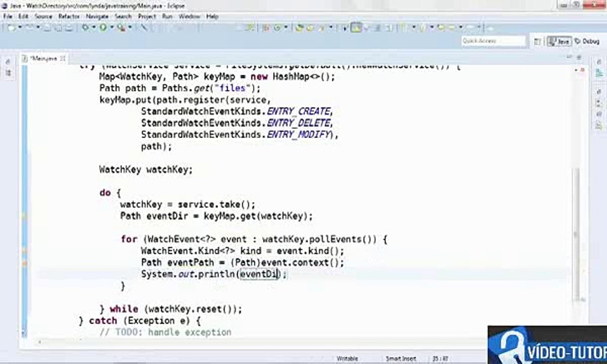Screen dimensions: 607x364
Task: Click the topmost icon in right trim bar
Action: (x=599, y=61)
